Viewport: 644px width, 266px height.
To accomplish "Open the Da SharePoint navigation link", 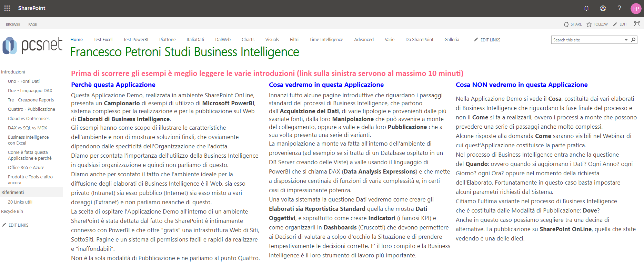I will [x=420, y=39].
